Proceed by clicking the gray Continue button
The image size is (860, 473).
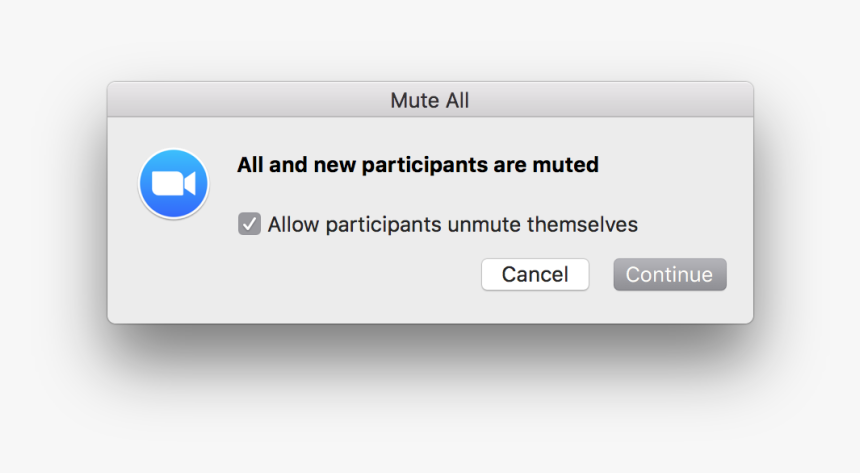point(670,274)
